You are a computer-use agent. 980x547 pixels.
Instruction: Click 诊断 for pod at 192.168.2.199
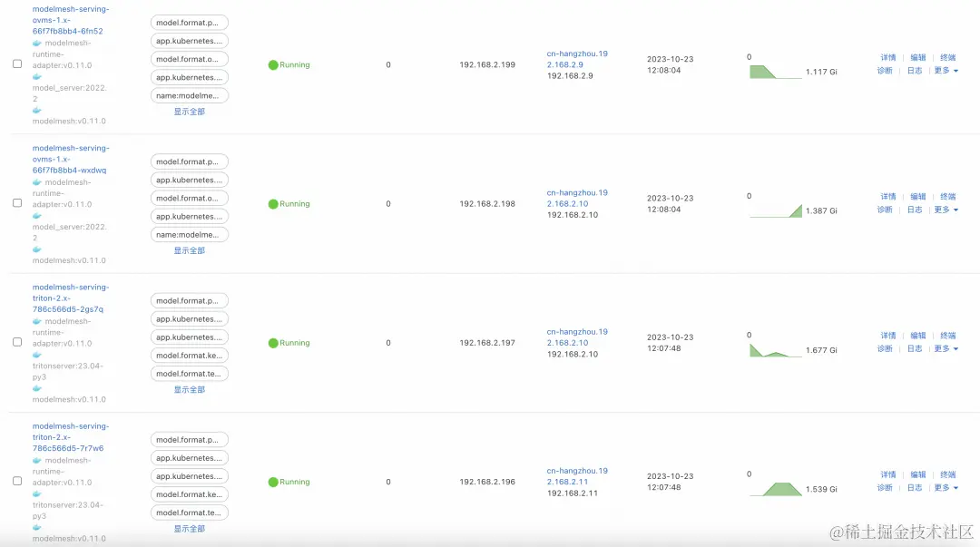pos(885,71)
